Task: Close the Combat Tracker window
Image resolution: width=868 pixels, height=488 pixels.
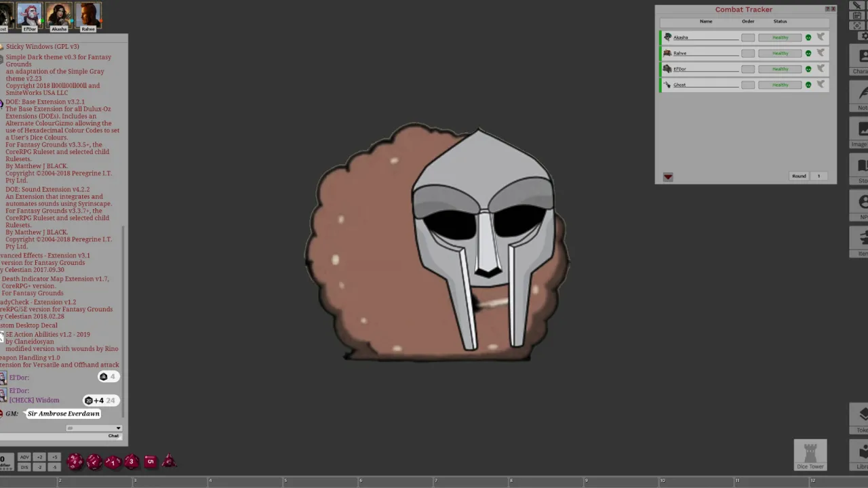Action: click(x=833, y=9)
